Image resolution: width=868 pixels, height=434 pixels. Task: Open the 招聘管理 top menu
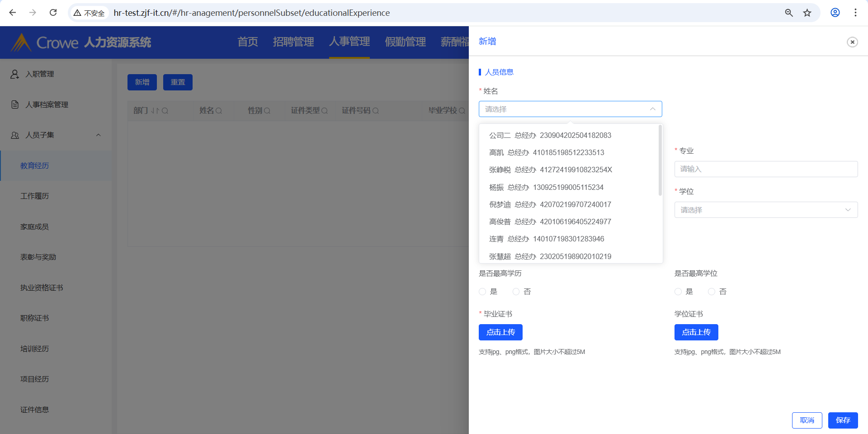pyautogui.click(x=293, y=42)
